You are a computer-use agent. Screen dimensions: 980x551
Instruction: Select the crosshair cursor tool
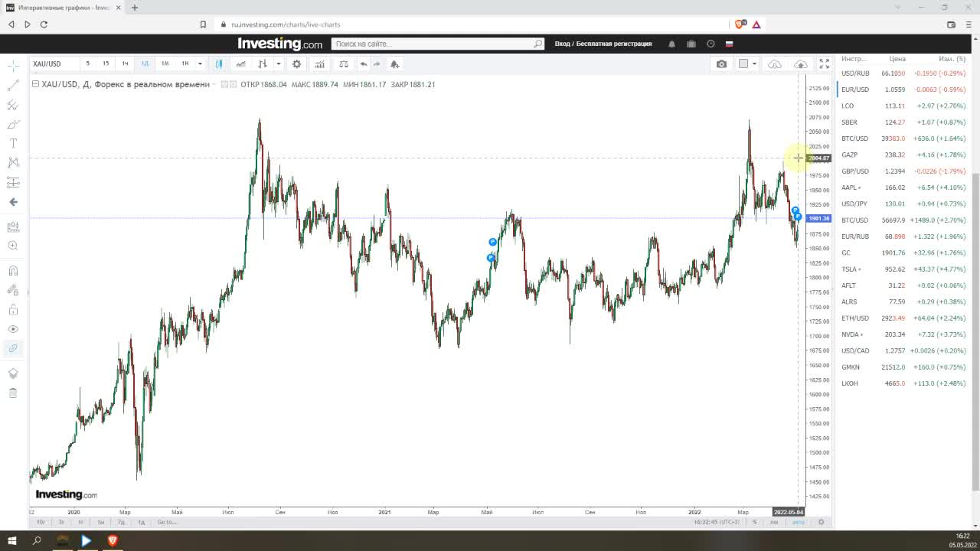point(13,67)
